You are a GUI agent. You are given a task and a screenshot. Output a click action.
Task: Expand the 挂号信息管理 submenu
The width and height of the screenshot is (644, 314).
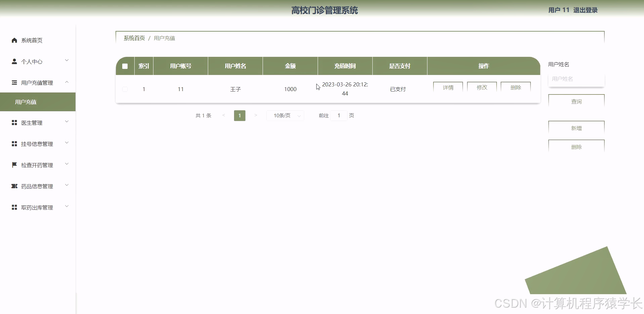[x=67, y=143]
